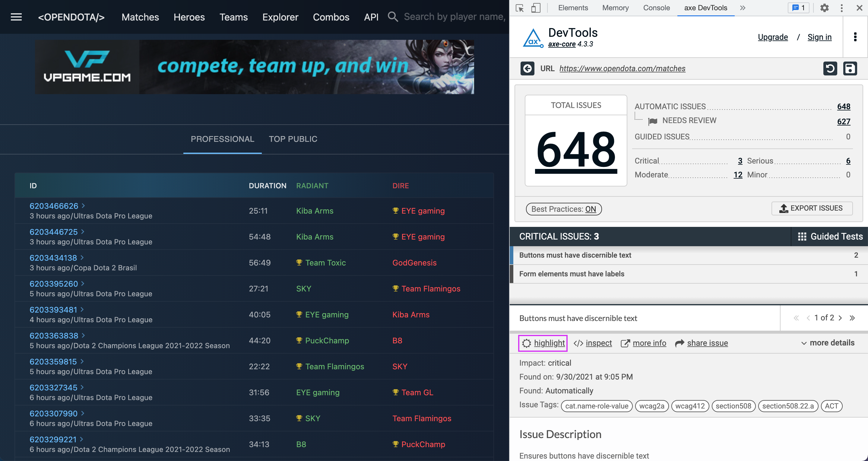This screenshot has height=461, width=868.
Task: Rerun the axe scan icon
Action: coord(830,68)
